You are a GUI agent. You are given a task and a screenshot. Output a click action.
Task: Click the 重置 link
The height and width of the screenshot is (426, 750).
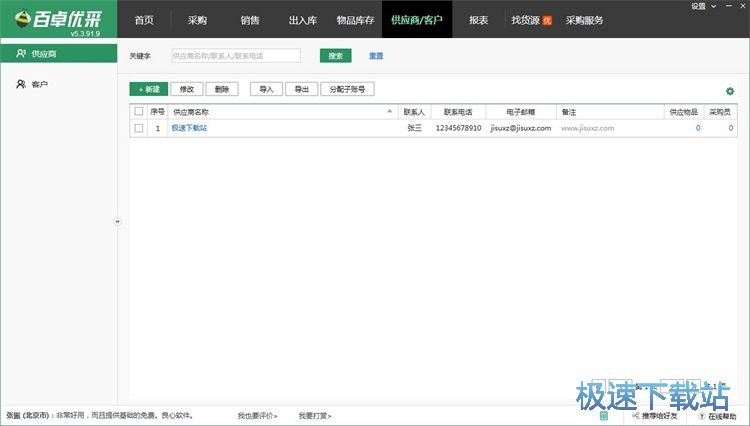click(376, 56)
